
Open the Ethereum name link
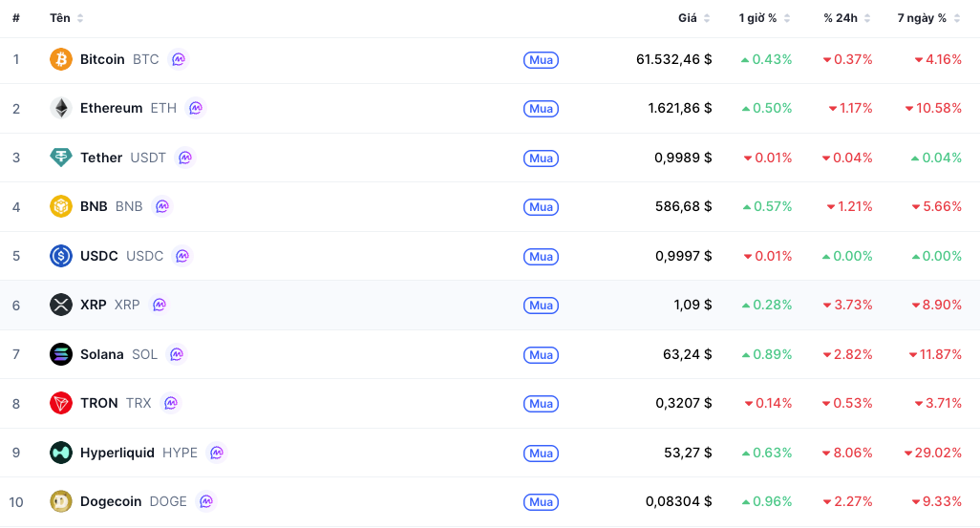pos(111,108)
